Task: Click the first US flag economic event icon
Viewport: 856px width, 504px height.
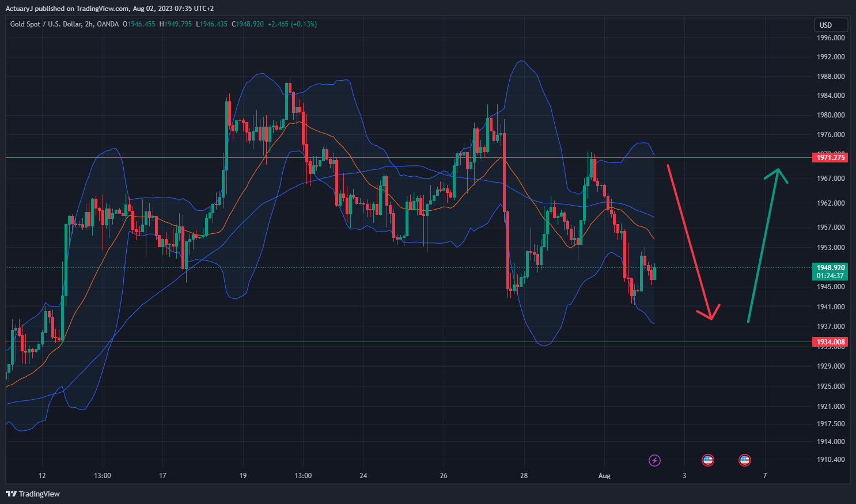Action: pyautogui.click(x=708, y=460)
